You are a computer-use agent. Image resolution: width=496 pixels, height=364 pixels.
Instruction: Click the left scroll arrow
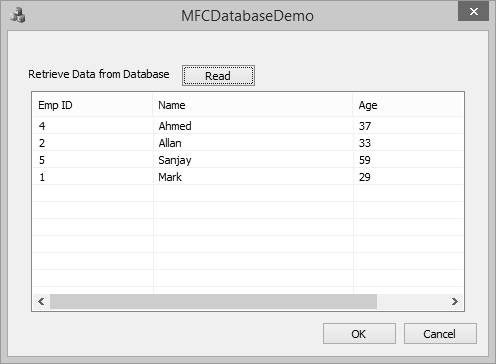(x=41, y=302)
